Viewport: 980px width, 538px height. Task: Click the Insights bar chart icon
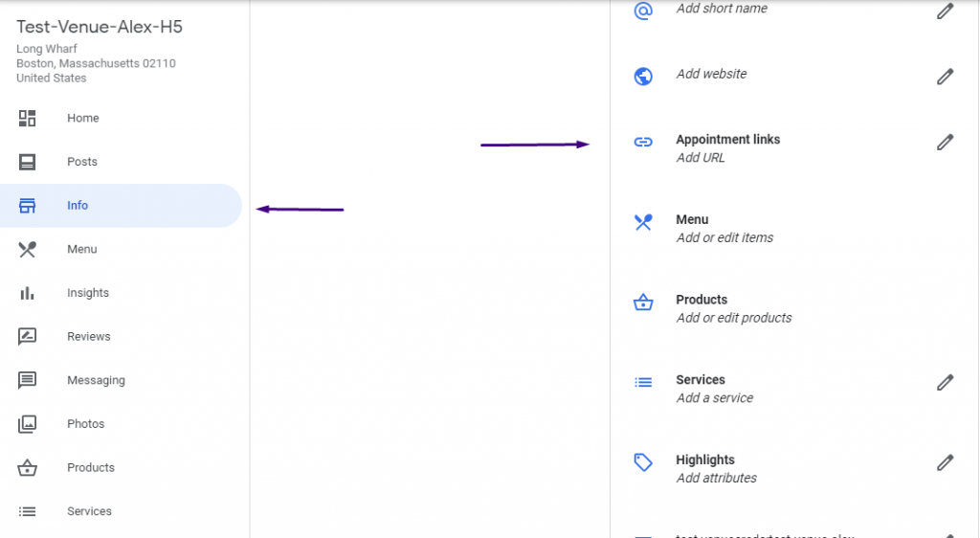[x=27, y=293]
